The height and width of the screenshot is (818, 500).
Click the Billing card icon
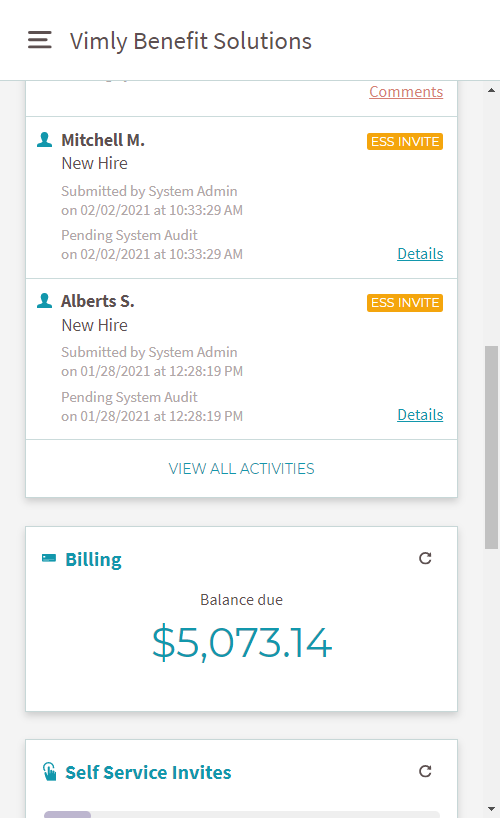click(49, 558)
